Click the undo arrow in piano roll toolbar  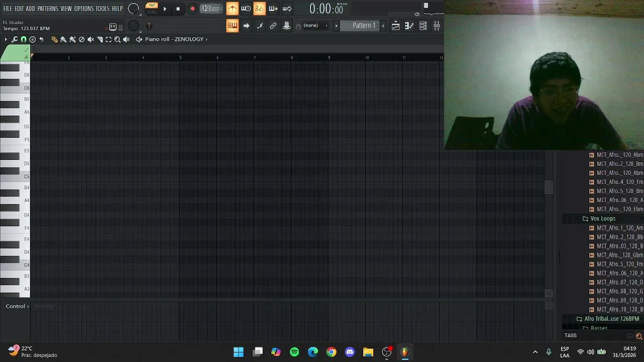(x=41, y=39)
